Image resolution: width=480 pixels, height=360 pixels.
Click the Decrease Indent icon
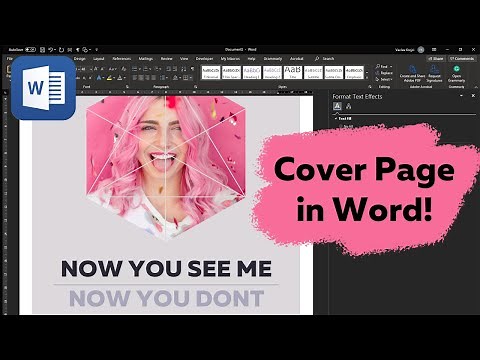coord(169,69)
